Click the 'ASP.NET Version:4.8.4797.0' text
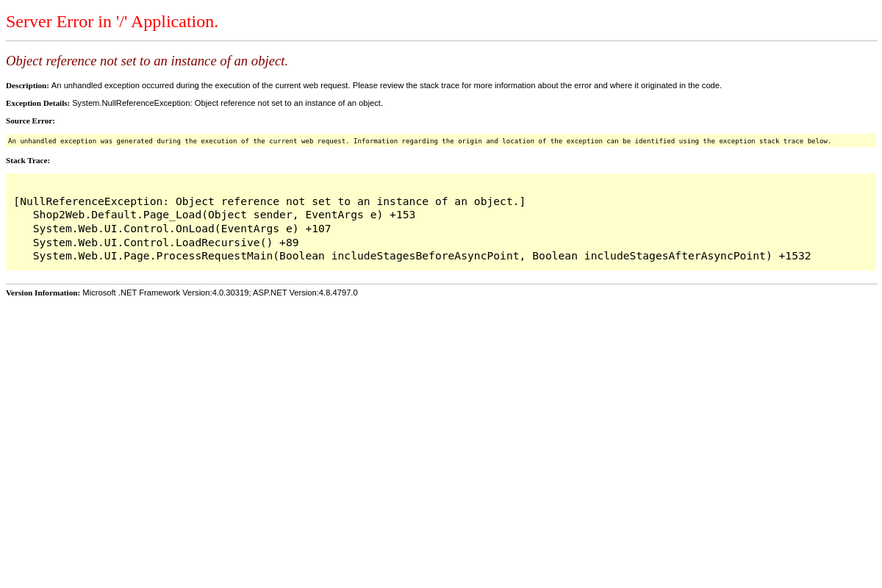This screenshot has height=588, width=882. pyautogui.click(x=305, y=293)
